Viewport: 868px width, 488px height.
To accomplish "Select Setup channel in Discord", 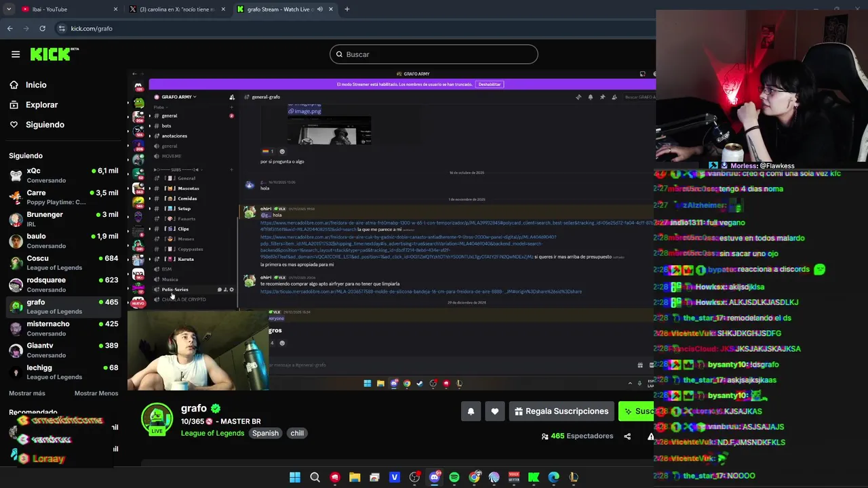I will (x=193, y=209).
